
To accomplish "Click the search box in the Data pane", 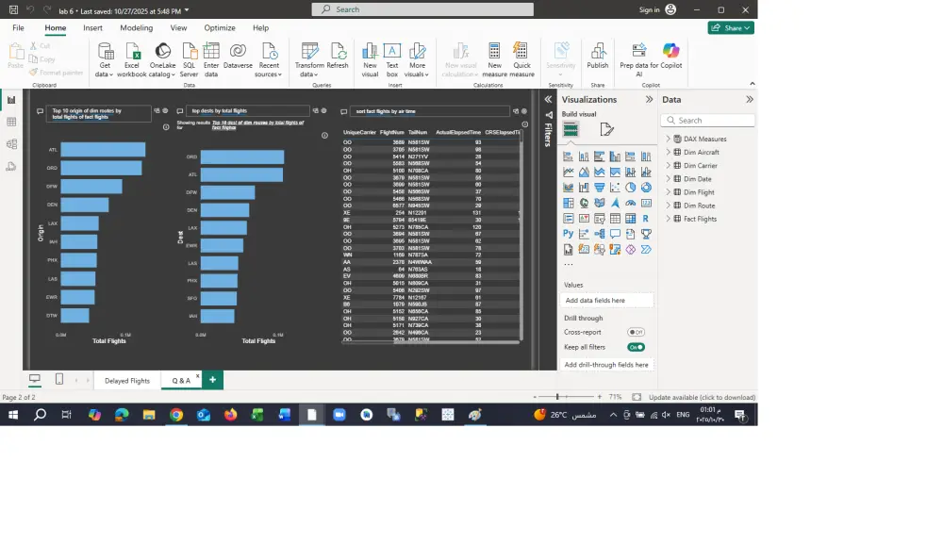I will [708, 120].
